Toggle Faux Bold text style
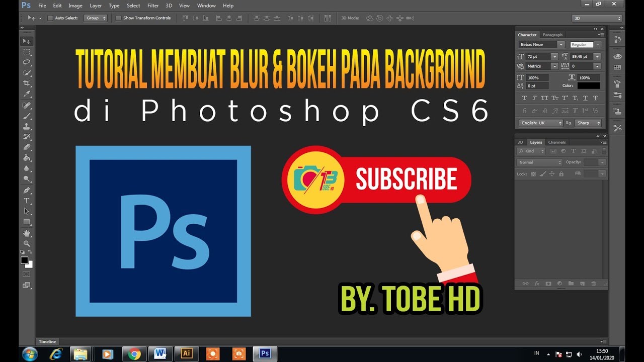The height and width of the screenshot is (362, 644). click(525, 98)
